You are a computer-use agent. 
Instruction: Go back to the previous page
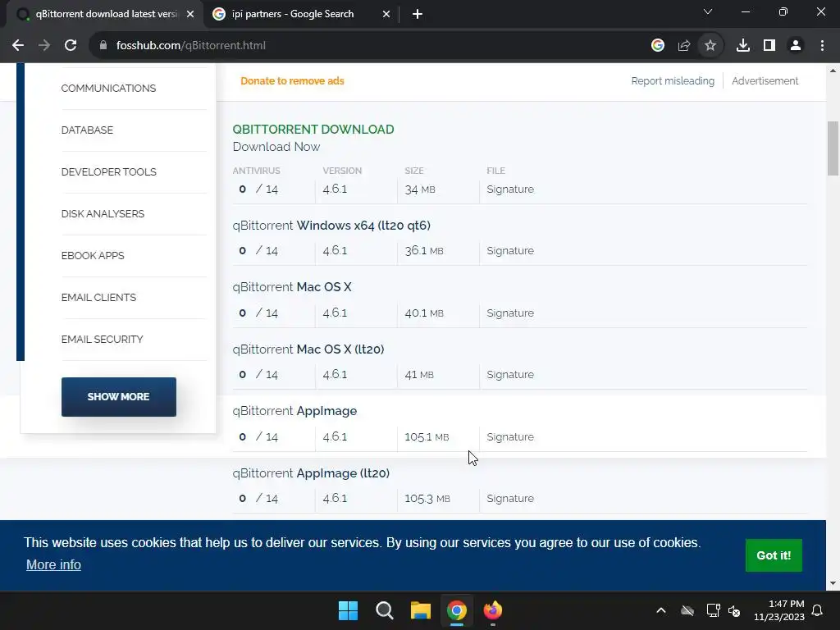[x=18, y=46]
